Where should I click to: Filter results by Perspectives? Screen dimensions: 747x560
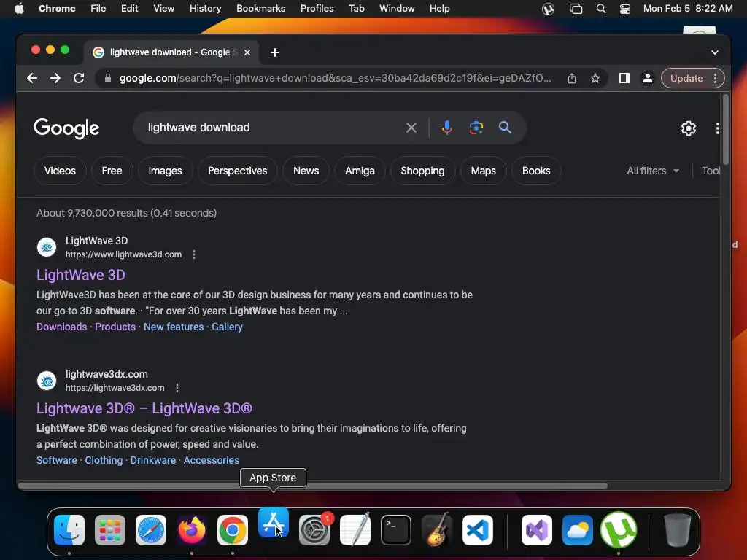tap(238, 171)
